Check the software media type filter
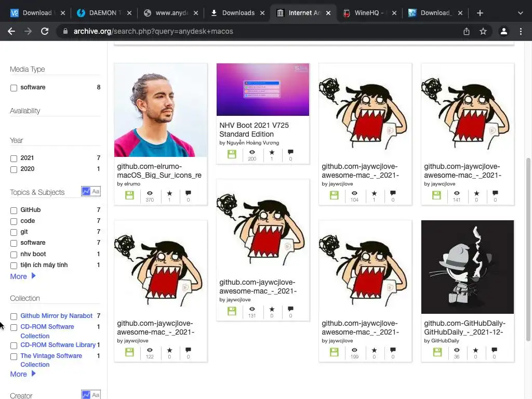The height and width of the screenshot is (399, 532). point(14,88)
